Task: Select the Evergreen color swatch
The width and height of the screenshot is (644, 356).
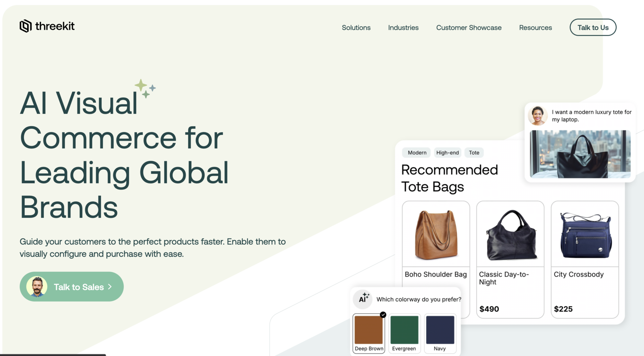Action: click(x=404, y=333)
